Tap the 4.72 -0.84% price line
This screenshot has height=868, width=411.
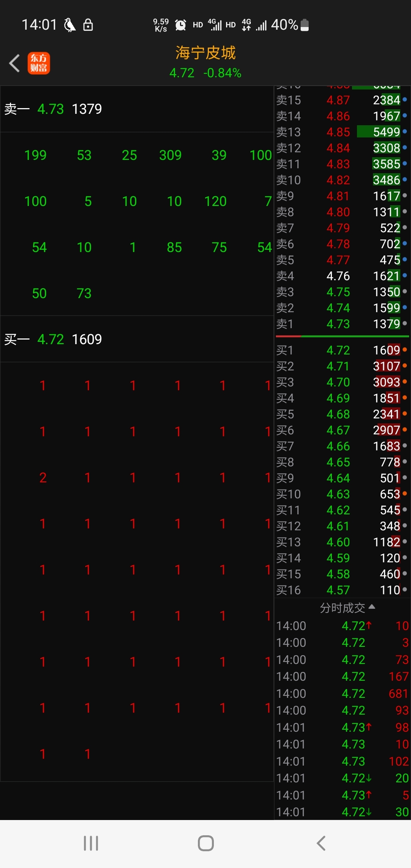click(205, 73)
